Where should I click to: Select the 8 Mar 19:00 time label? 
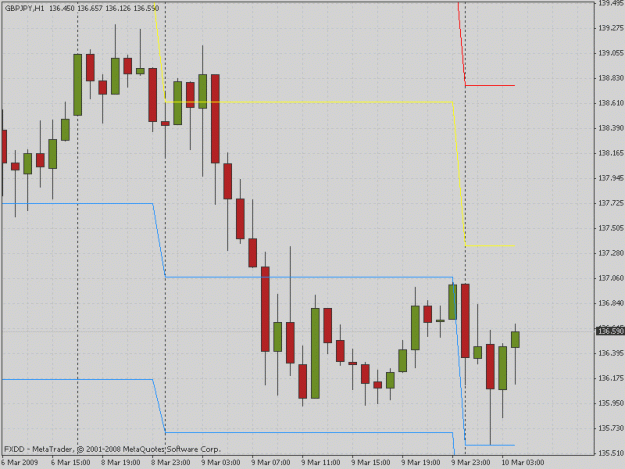pyautogui.click(x=120, y=462)
